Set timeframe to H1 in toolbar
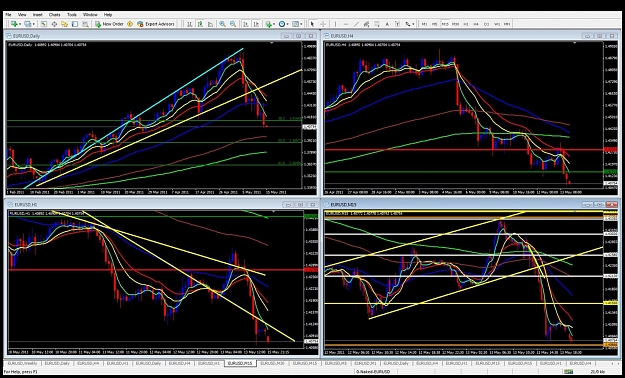 (x=466, y=24)
